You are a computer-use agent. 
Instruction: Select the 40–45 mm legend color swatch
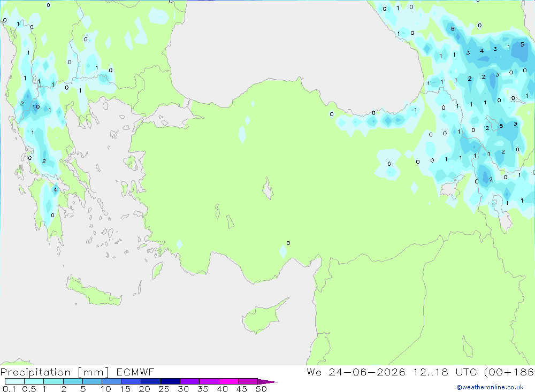pos(228,381)
